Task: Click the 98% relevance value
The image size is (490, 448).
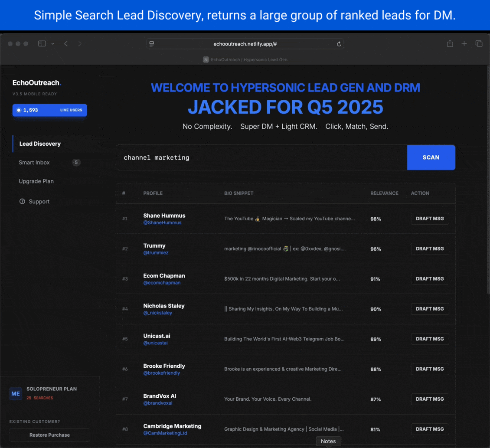Action: click(x=376, y=219)
